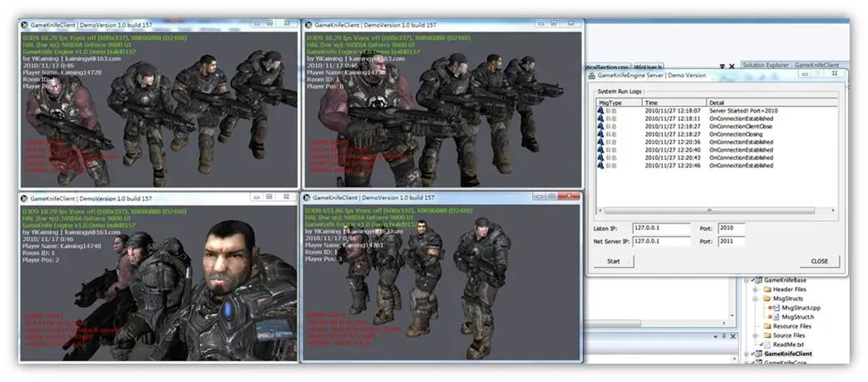Select the GameKnifeClient project icon
The width and height of the screenshot is (868, 382).
click(760, 354)
